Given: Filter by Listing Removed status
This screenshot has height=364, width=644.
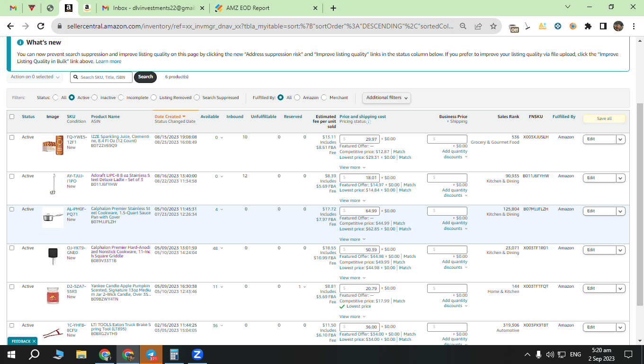Looking at the screenshot, I should point(153,98).
